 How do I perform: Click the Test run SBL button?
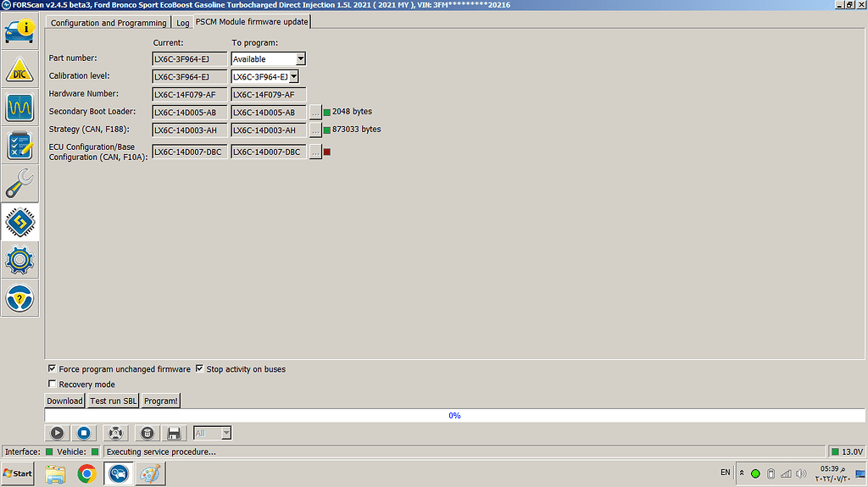tap(113, 401)
